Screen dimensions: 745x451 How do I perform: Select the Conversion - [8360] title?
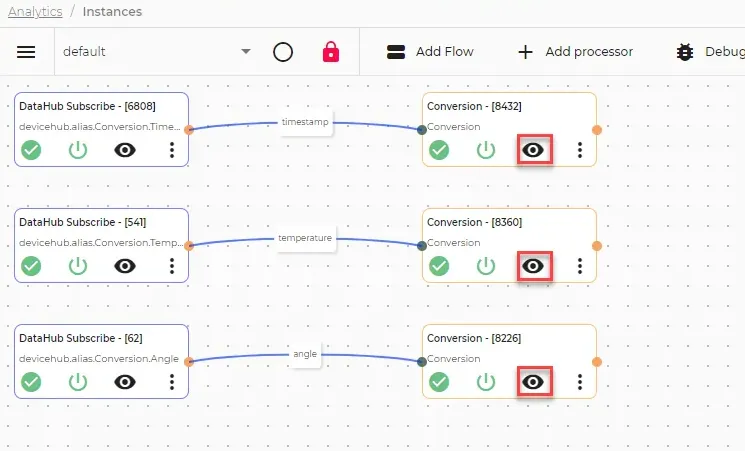tap(474, 222)
